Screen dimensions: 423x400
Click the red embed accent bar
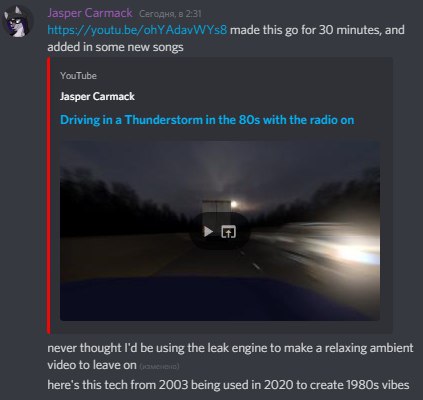(49, 195)
